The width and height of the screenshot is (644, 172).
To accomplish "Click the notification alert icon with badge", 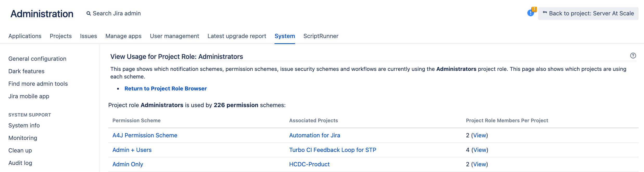I will 531,13.
